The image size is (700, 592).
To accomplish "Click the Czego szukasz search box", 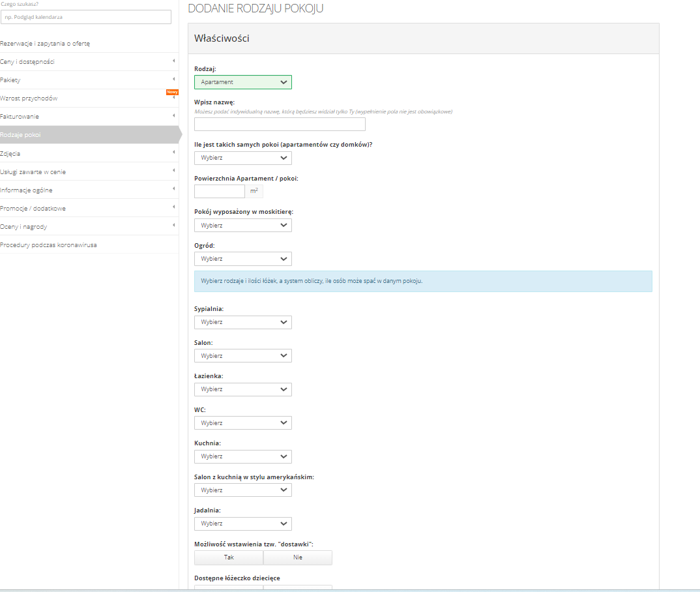I will coord(86,17).
